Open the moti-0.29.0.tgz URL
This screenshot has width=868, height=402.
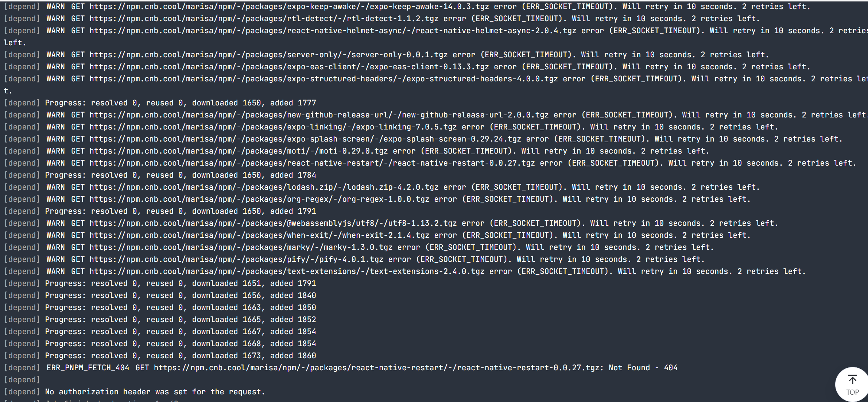click(x=239, y=151)
